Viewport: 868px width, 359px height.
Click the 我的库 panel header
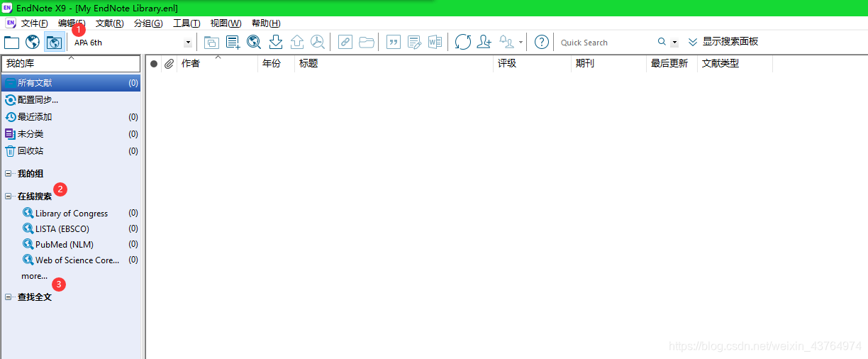71,64
